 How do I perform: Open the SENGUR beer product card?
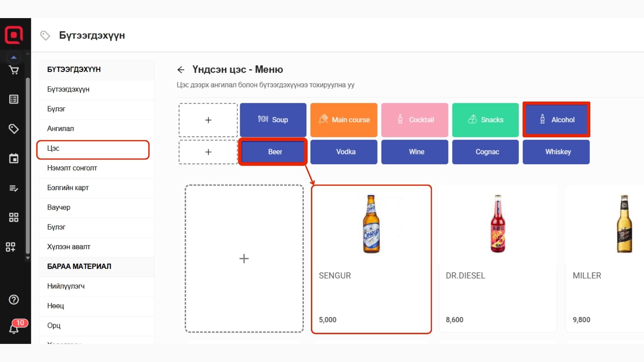[x=371, y=259]
